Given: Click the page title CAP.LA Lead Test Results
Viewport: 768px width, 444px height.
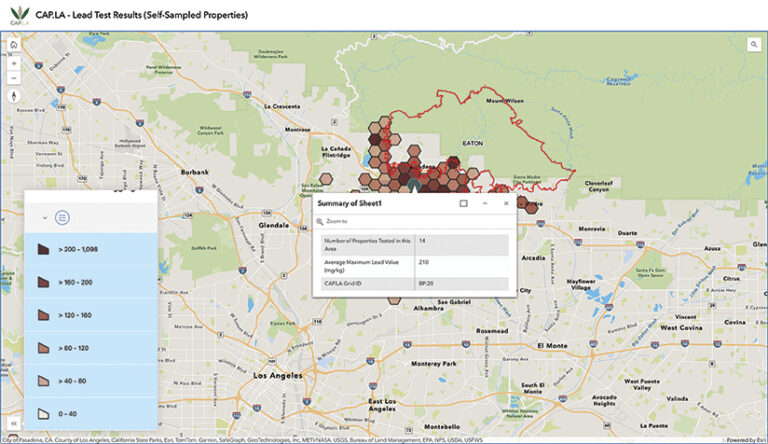Looking at the screenshot, I should pos(142,15).
